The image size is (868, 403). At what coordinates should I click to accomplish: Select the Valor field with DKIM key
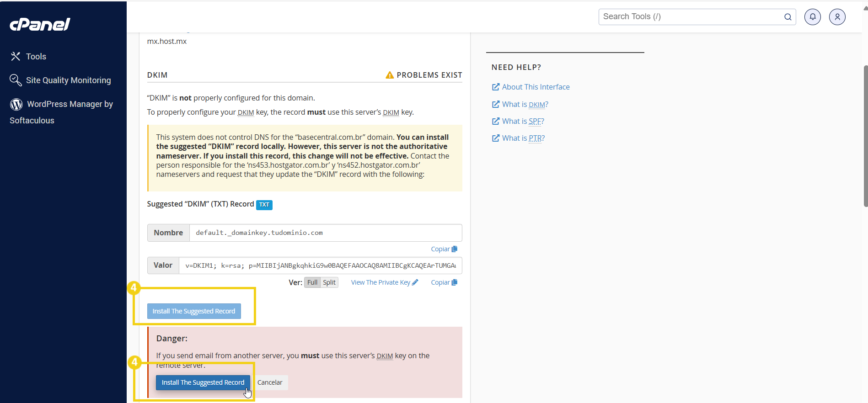click(320, 265)
